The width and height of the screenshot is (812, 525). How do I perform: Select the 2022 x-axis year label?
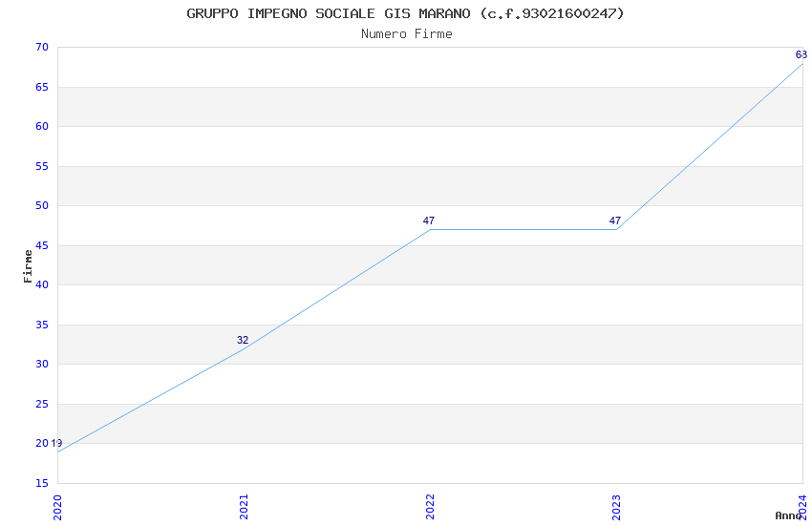[430, 507]
